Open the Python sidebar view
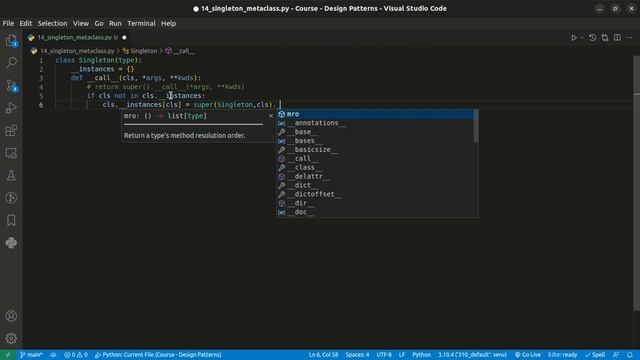This screenshot has height=360, width=640. tap(11, 243)
